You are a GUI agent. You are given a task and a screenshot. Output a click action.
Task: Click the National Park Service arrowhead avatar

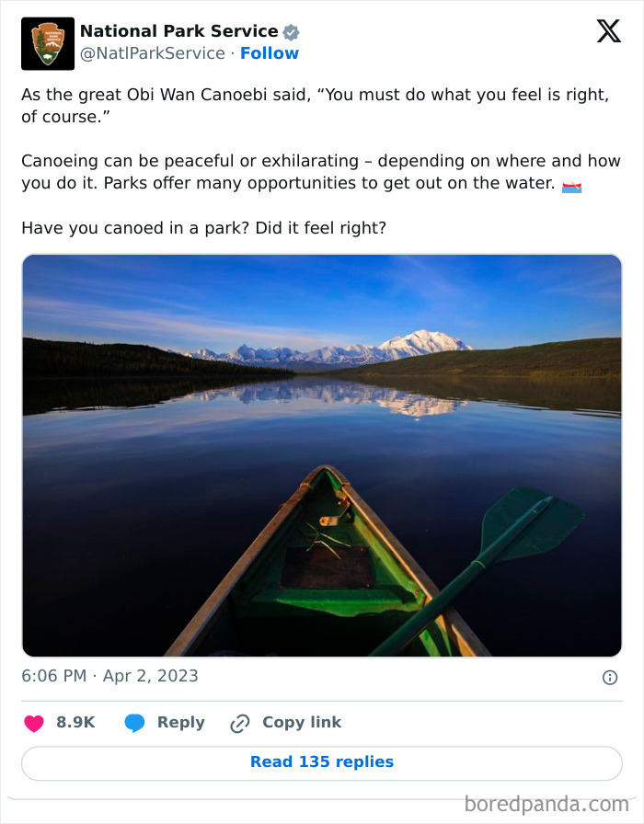point(47,42)
